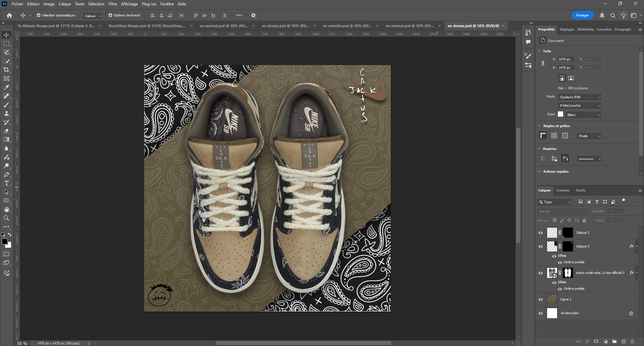
Task: Open the History panel icon
Action: tap(528, 33)
